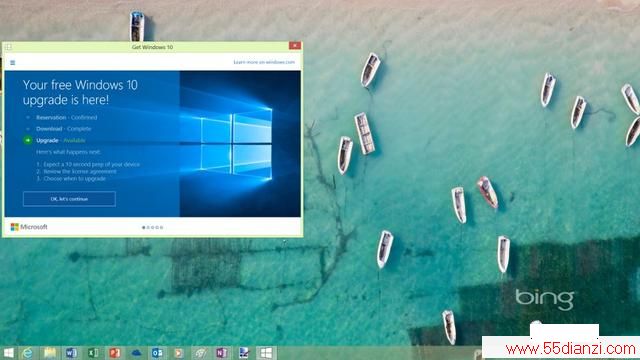Launch Word from the taskbar
This screenshot has width=640, height=360.
(x=71, y=353)
